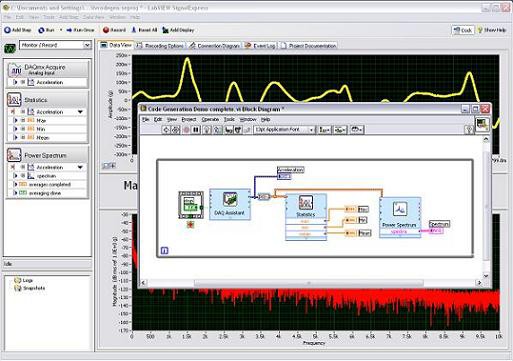The width and height of the screenshot is (513, 361).
Task: Toggle the Max output checkbox under Statistics
Action: point(23,120)
